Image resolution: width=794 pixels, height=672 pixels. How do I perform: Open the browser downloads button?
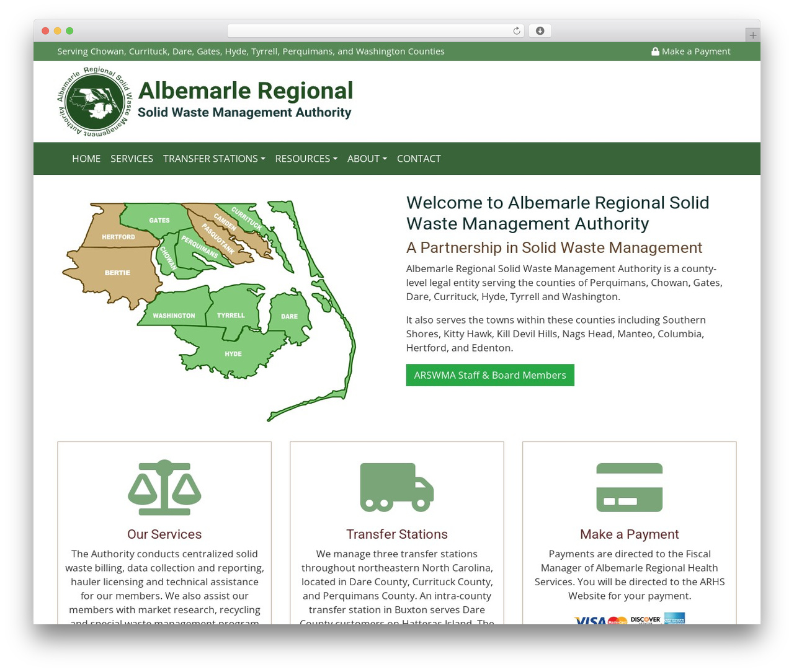pos(540,31)
